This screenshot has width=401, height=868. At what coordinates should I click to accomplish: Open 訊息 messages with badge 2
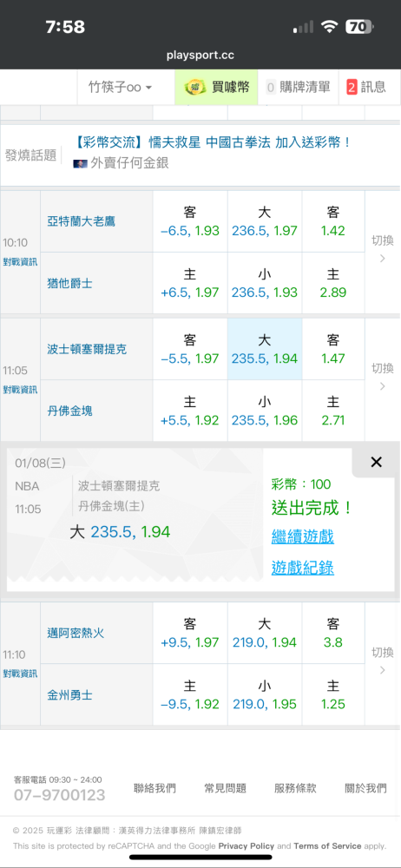[366, 87]
